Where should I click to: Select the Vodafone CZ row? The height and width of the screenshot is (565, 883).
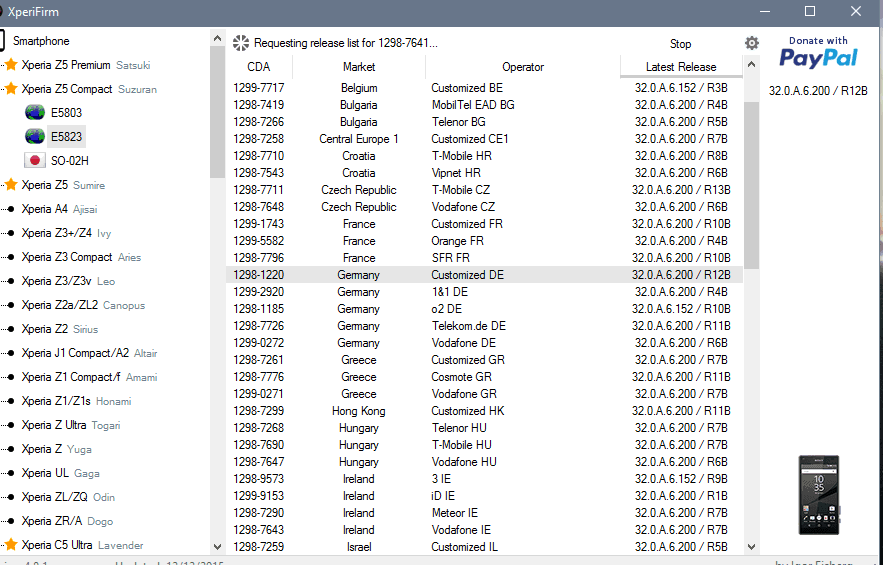click(x=484, y=207)
